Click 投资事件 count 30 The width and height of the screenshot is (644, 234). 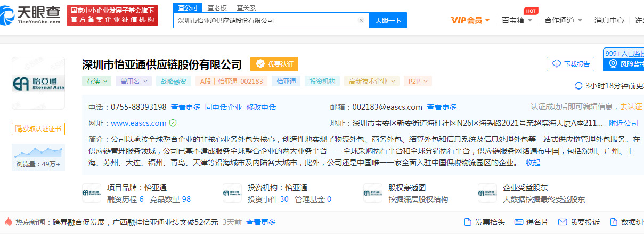(284, 199)
